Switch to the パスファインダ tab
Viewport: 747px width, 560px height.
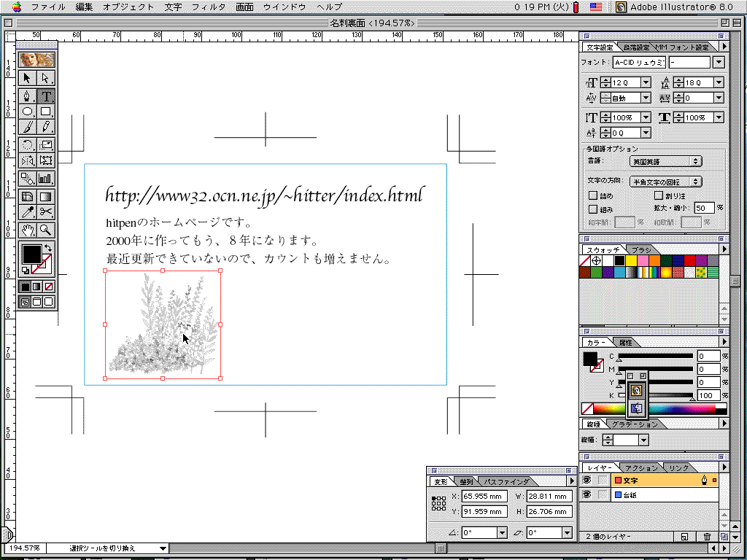506,481
